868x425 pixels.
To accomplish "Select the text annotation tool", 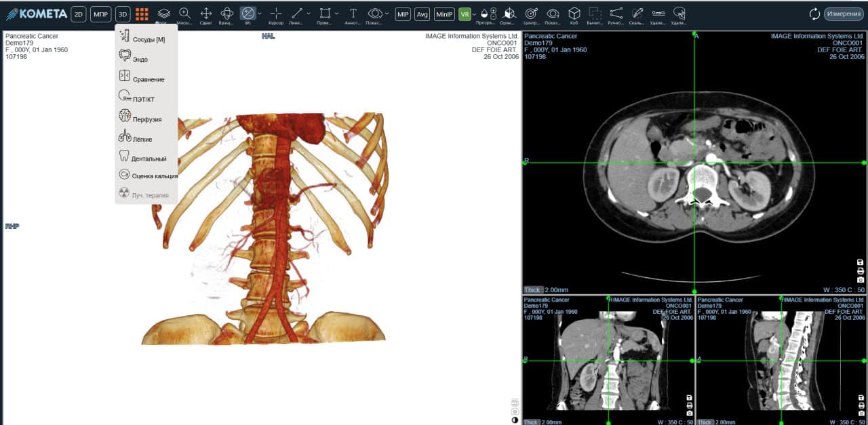I will tap(353, 14).
